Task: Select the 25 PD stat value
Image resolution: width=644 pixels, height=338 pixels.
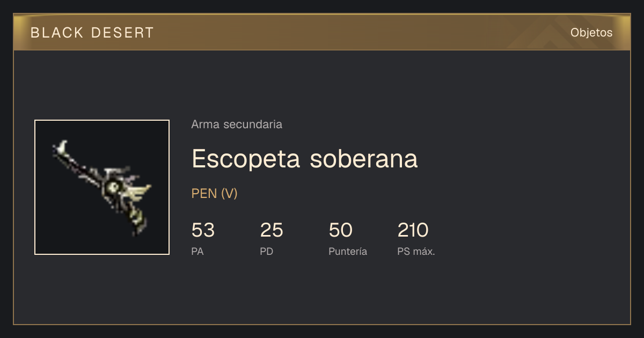Action: click(x=272, y=230)
